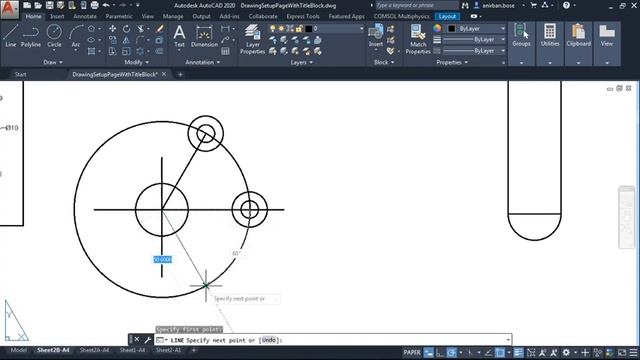Open the Parametric ribbon tab
This screenshot has width=640, height=360.
pyautogui.click(x=119, y=16)
